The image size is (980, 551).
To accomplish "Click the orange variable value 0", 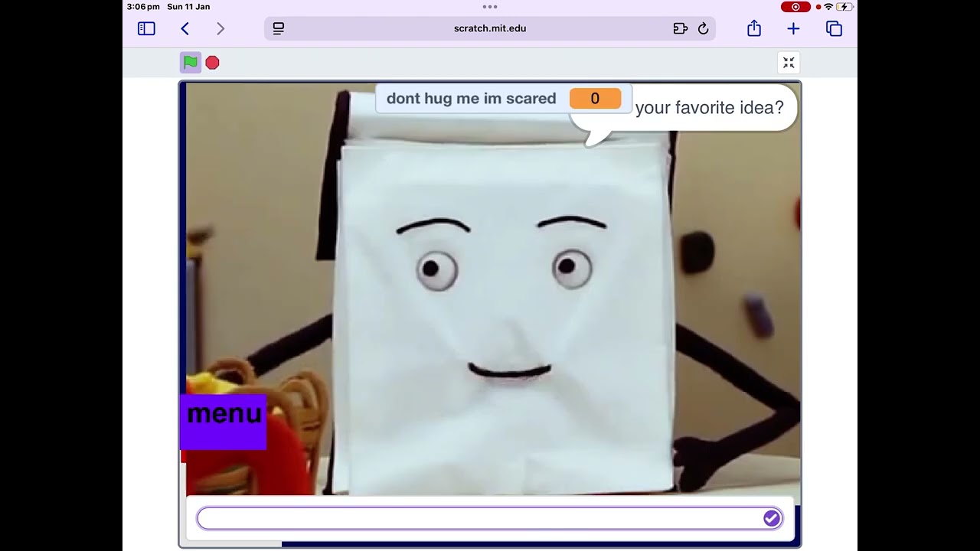I will [595, 99].
